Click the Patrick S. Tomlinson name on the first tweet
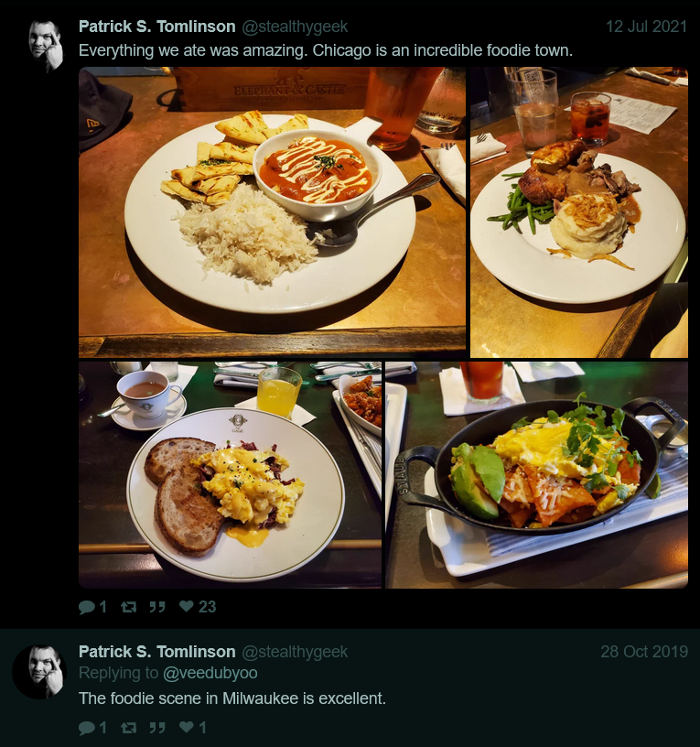Viewport: 700px width, 747px height. tap(157, 27)
